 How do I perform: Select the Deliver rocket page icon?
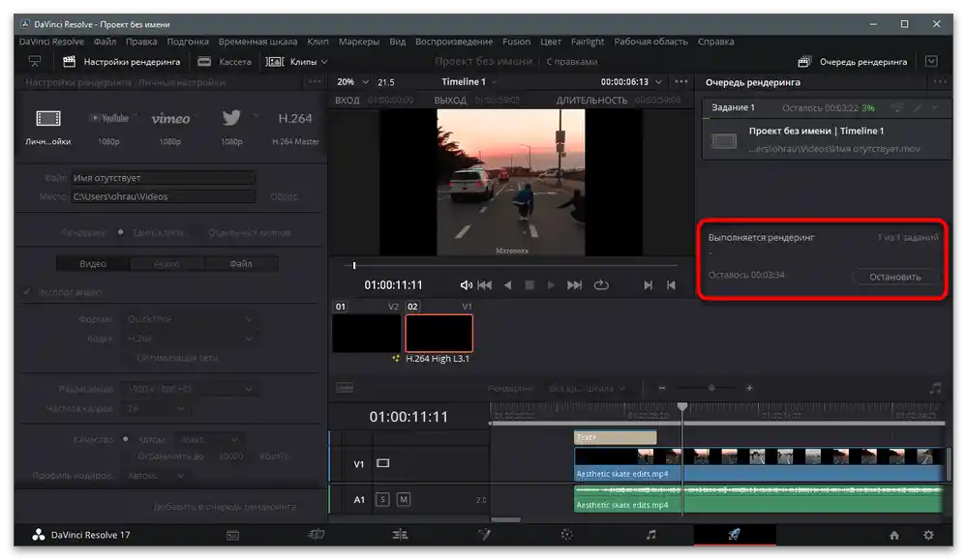tap(734, 535)
